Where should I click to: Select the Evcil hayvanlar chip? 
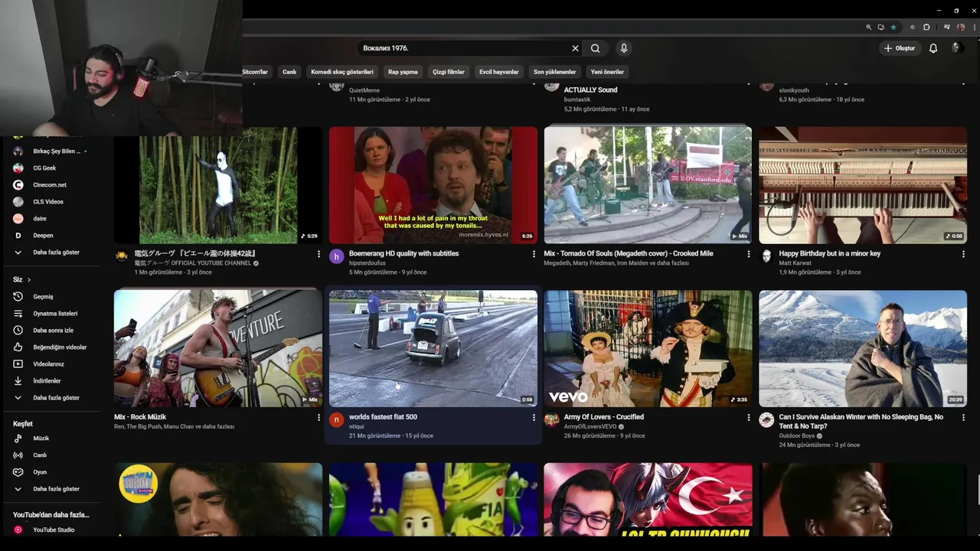tap(499, 72)
